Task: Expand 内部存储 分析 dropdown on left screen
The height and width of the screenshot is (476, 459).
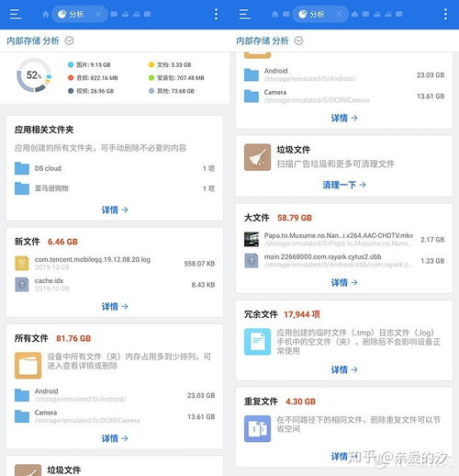Action: click(69, 40)
